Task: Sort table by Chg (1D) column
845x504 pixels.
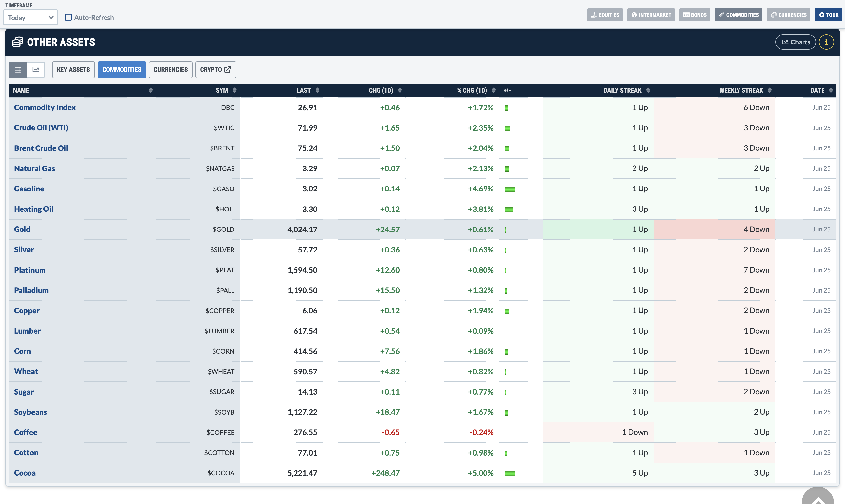Action: coord(400,90)
